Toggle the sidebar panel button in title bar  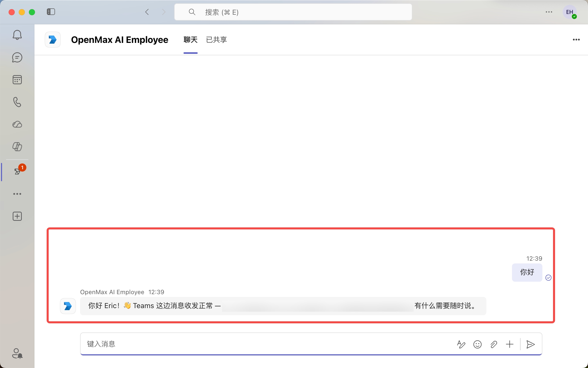coord(51,12)
